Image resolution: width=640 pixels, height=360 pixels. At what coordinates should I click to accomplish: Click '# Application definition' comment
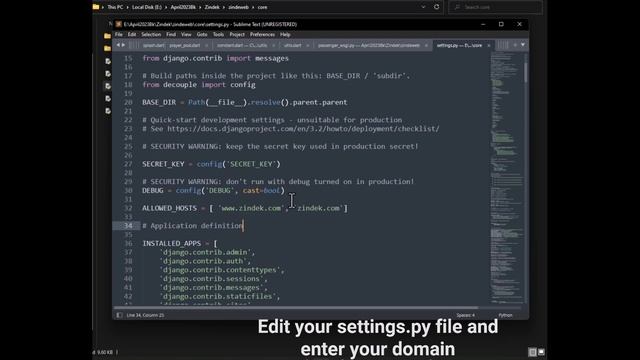click(192, 226)
